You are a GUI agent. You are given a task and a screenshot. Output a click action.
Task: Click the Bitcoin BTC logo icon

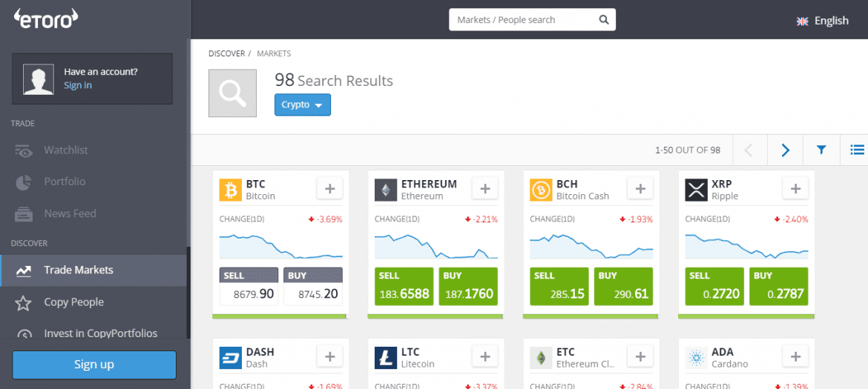(x=230, y=190)
